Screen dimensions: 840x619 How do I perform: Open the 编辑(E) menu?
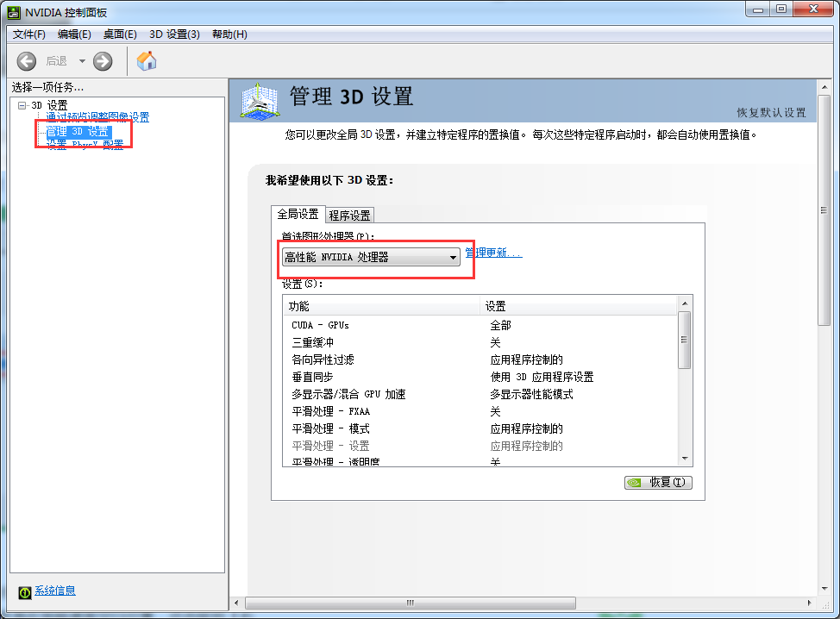point(74,34)
